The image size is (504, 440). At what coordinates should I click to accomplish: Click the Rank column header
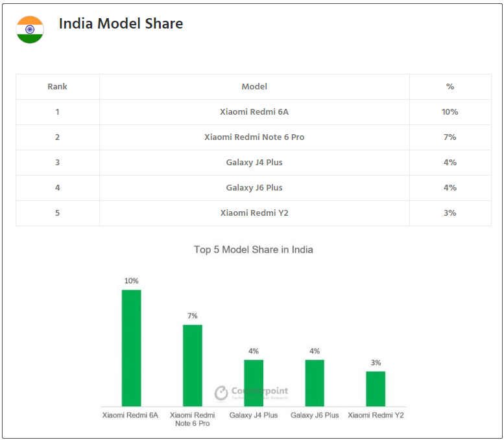pyautogui.click(x=57, y=86)
